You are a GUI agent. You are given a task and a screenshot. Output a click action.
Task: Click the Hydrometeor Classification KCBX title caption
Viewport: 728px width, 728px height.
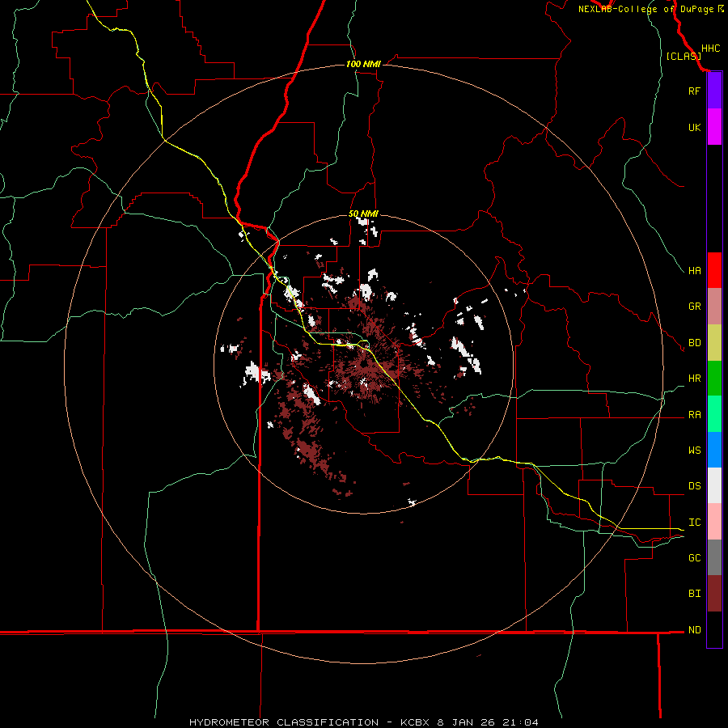click(x=364, y=722)
